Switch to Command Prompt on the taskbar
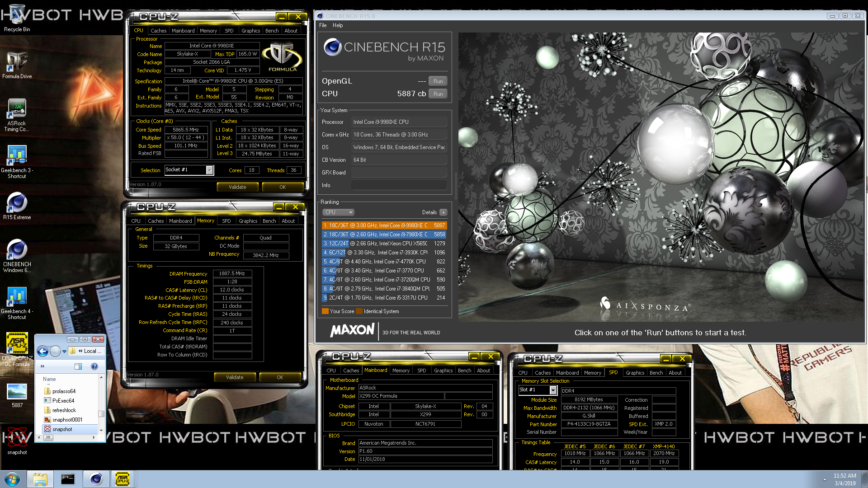This screenshot has width=868, height=488. [68, 479]
